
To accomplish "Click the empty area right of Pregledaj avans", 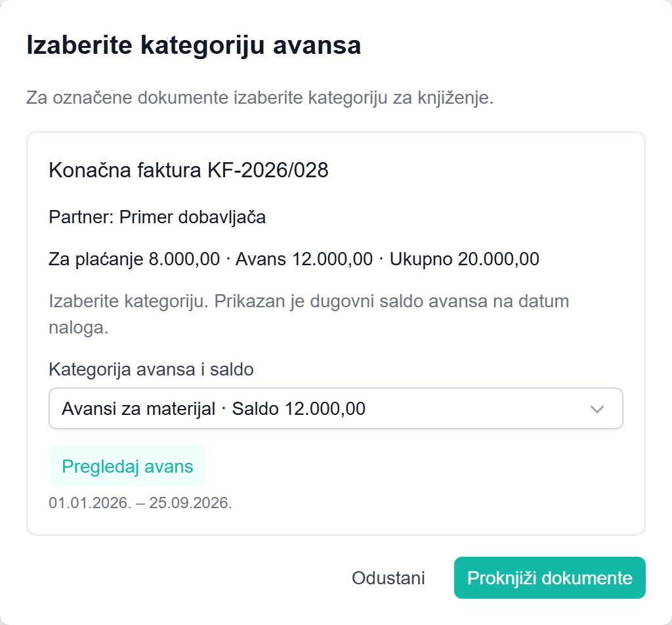I will [x=414, y=466].
